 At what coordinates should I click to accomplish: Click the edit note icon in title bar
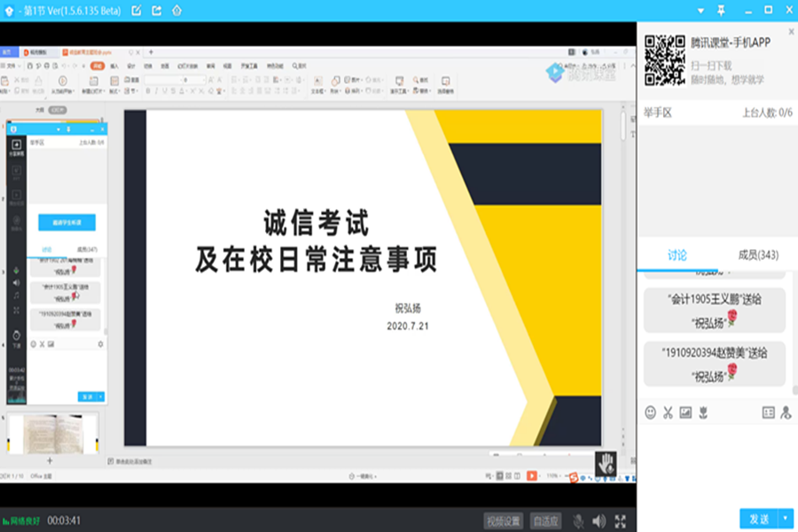pos(136,11)
